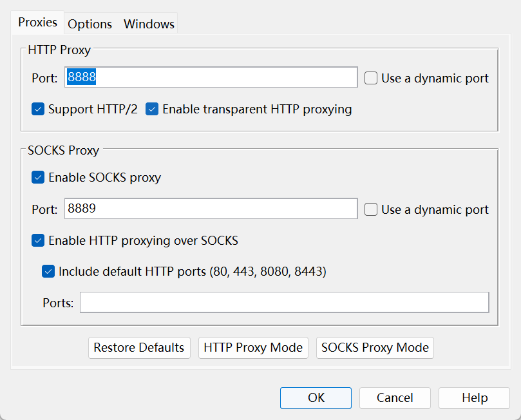The image size is (521, 420).
Task: Click the SOCKS Proxy port field
Action: [211, 208]
